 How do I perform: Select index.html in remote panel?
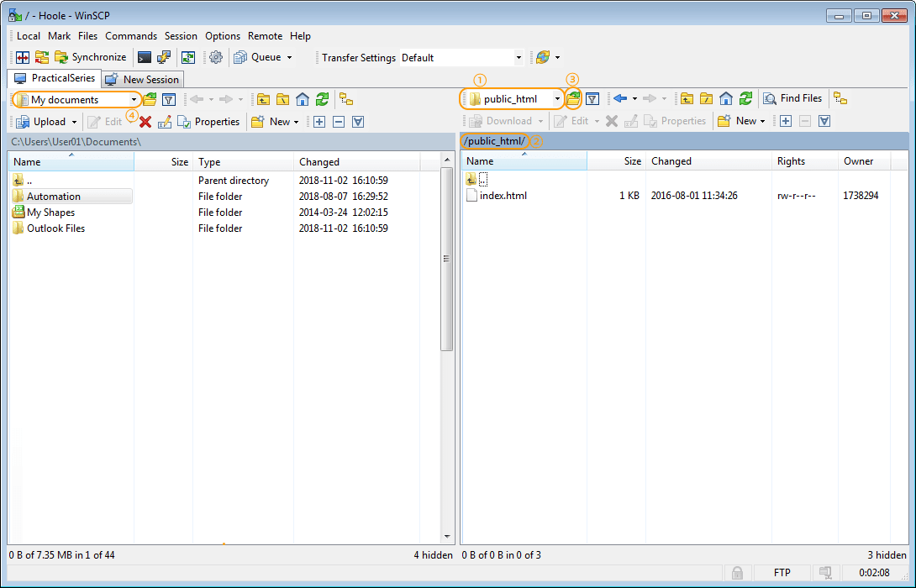497,196
